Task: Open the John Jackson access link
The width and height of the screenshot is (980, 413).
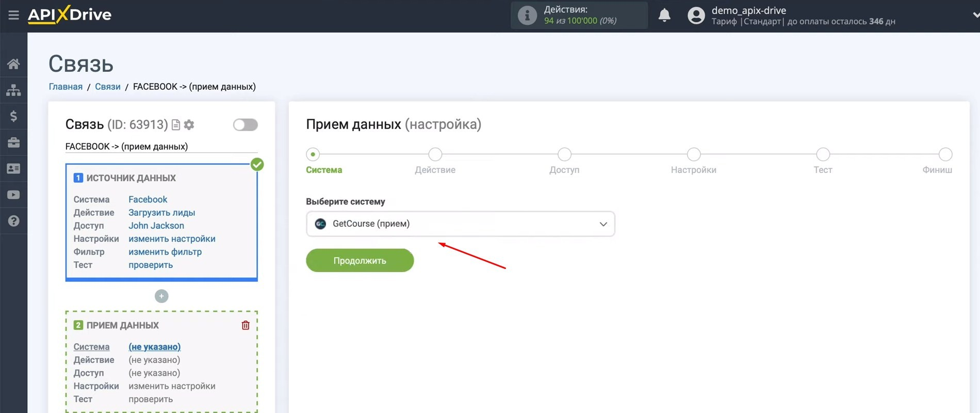Action: [156, 226]
